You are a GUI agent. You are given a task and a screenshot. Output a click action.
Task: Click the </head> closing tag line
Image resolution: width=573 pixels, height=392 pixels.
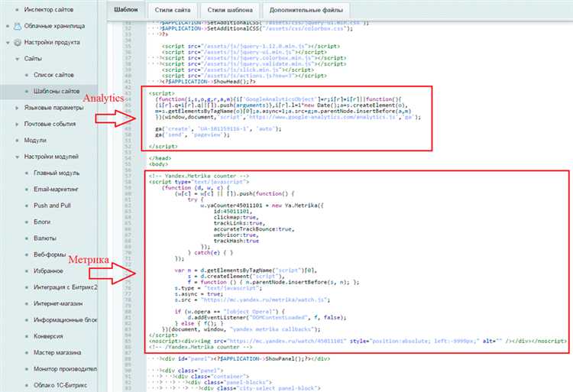pyautogui.click(x=160, y=158)
